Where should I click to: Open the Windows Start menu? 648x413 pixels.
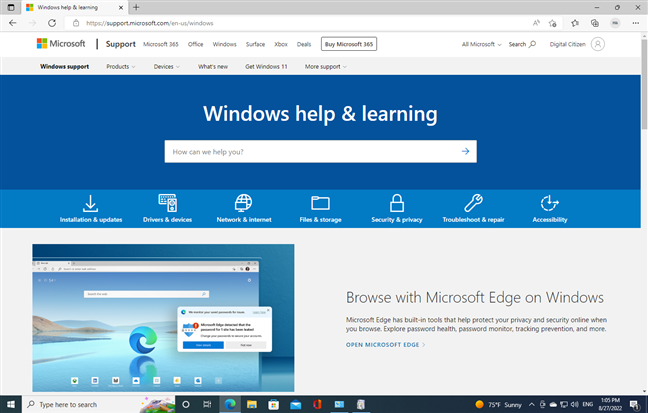[11, 404]
